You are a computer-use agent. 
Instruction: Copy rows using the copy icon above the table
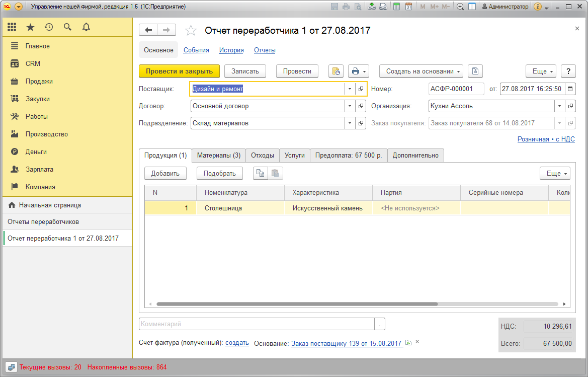click(x=260, y=173)
